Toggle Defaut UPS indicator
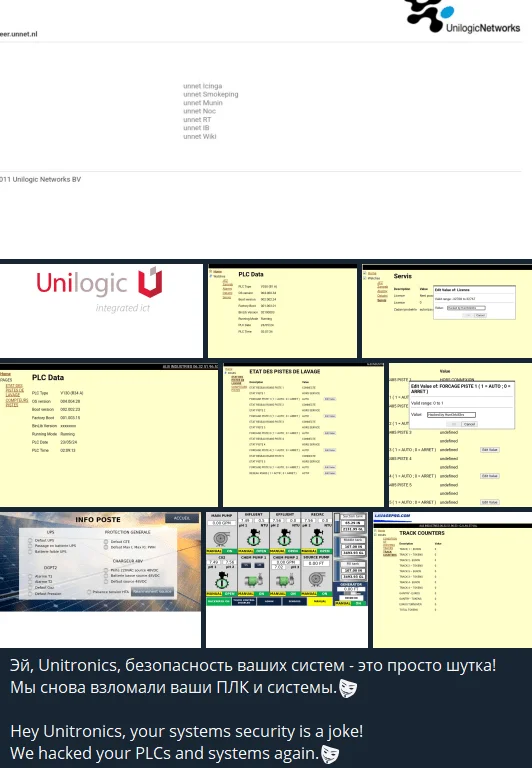This screenshot has width=532, height=768. (x=30, y=540)
